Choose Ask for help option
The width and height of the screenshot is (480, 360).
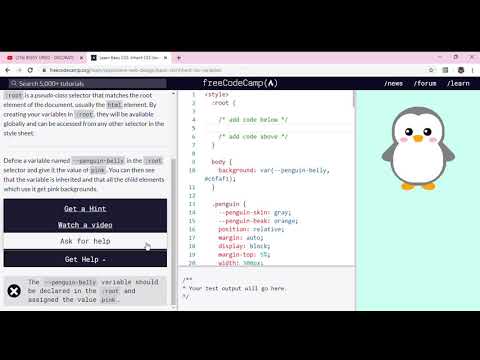click(85, 241)
